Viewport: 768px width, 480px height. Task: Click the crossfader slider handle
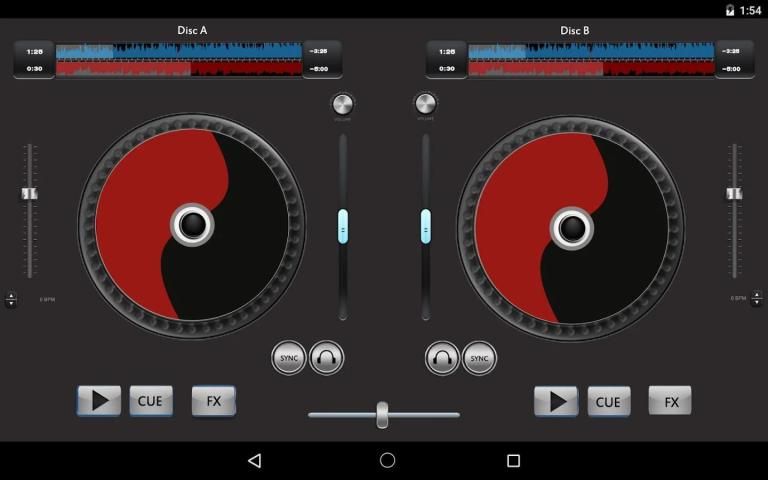[382, 414]
